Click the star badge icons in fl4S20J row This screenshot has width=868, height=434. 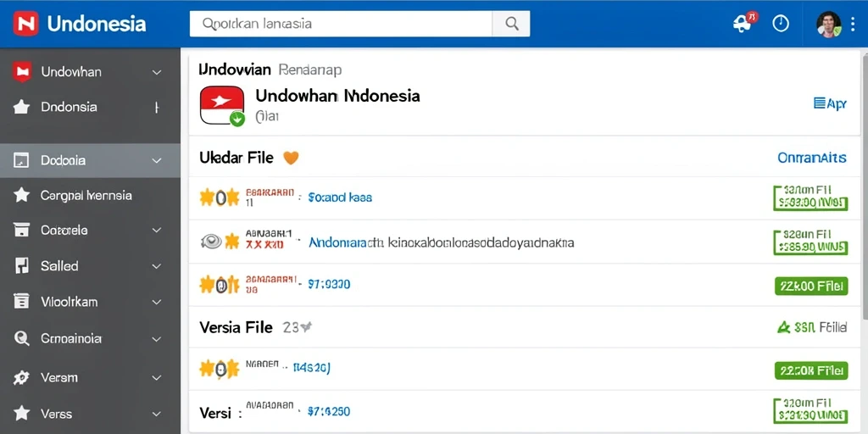point(220,369)
